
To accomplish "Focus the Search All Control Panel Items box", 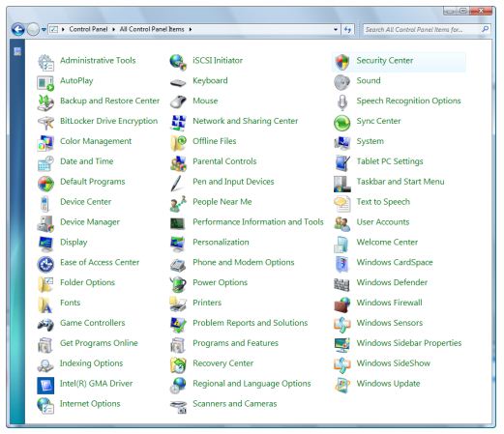I will click(x=423, y=29).
